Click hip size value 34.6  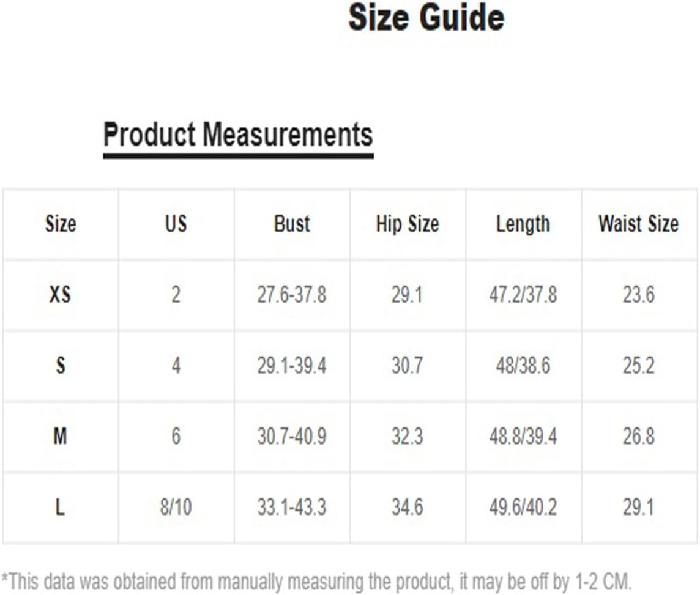[407, 507]
